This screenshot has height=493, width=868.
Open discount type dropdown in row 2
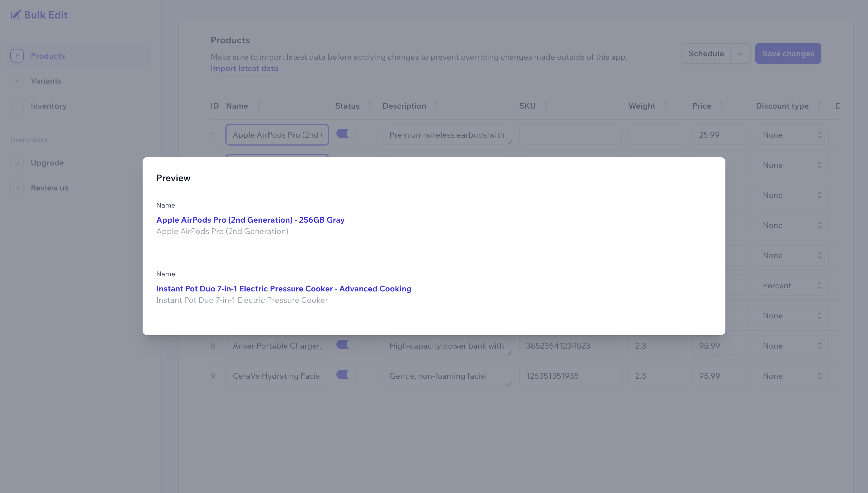(792, 165)
